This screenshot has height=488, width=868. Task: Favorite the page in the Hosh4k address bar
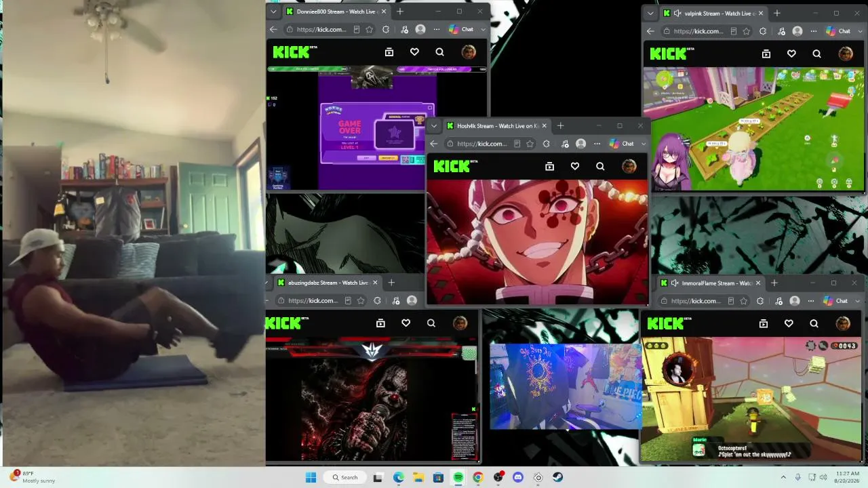(x=530, y=144)
